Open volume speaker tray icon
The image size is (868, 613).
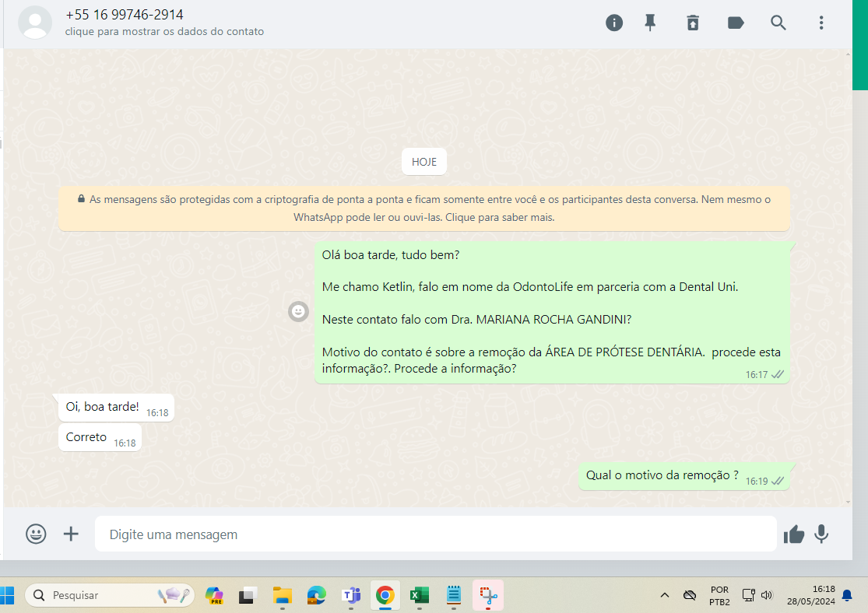coord(767,595)
